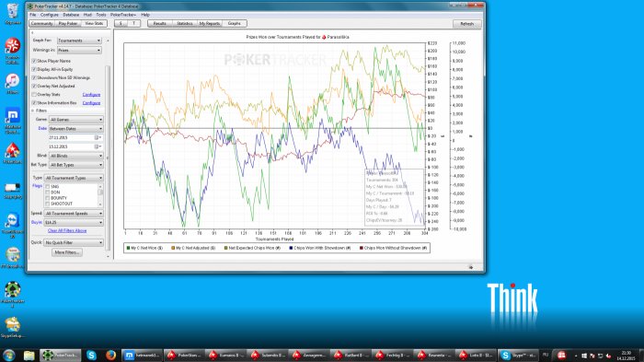Open the All Tournament Speeds dropdown
This screenshot has width=644, height=362.
point(74,214)
